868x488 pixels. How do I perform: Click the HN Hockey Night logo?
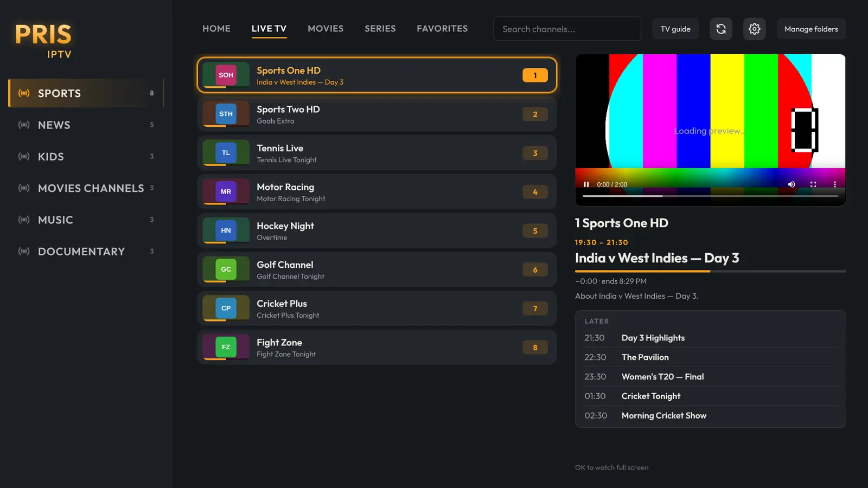click(226, 230)
